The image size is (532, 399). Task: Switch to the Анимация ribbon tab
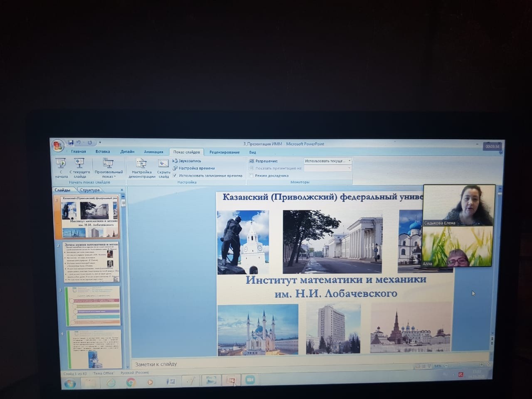154,152
